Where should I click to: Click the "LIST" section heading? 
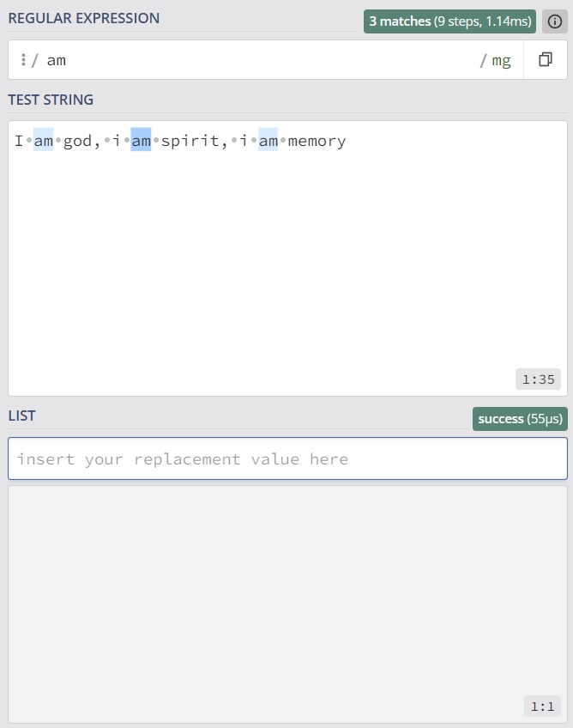pyautogui.click(x=22, y=416)
